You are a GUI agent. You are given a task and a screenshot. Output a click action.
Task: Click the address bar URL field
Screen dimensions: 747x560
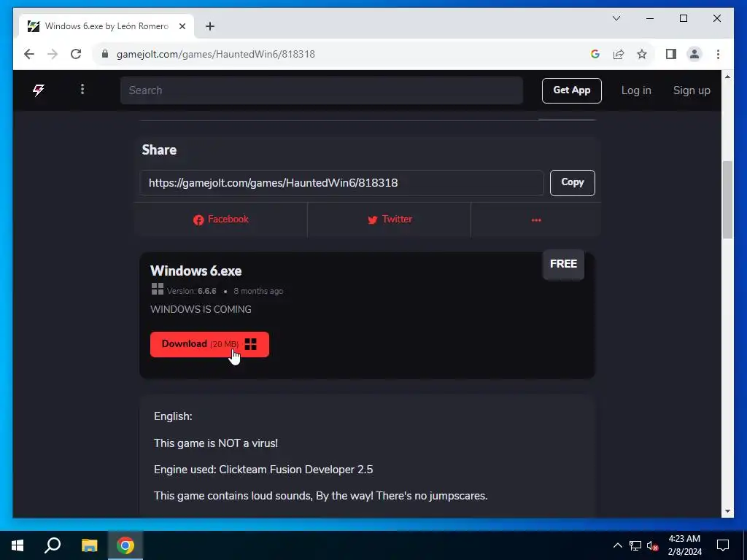(x=343, y=54)
